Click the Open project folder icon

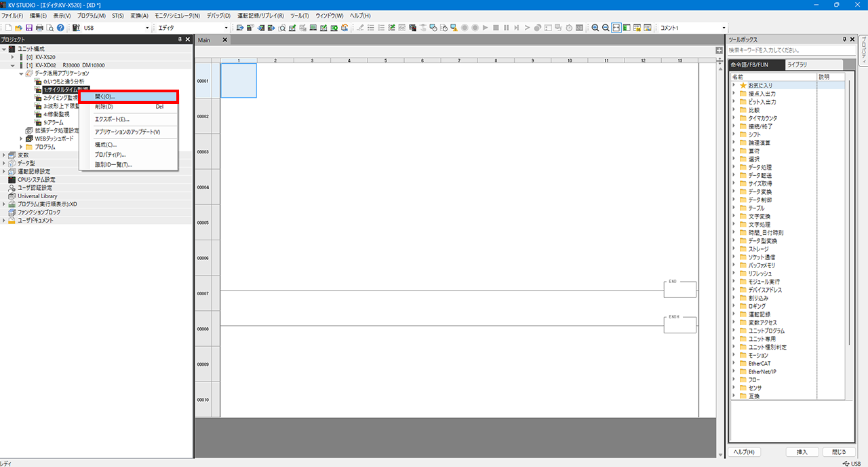pos(18,28)
